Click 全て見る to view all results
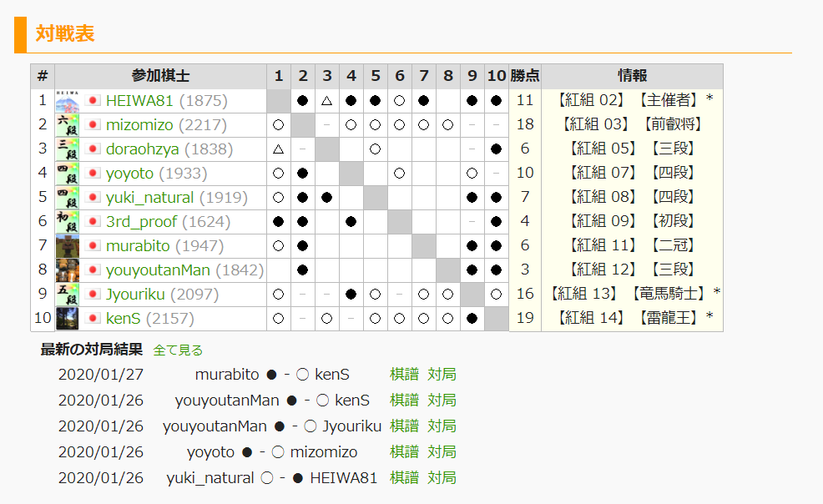This screenshot has height=504, width=823. [x=178, y=350]
